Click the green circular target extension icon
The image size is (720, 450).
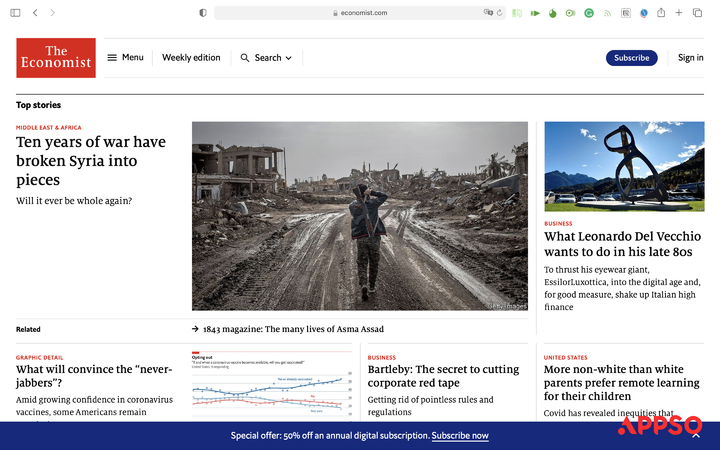click(x=570, y=13)
